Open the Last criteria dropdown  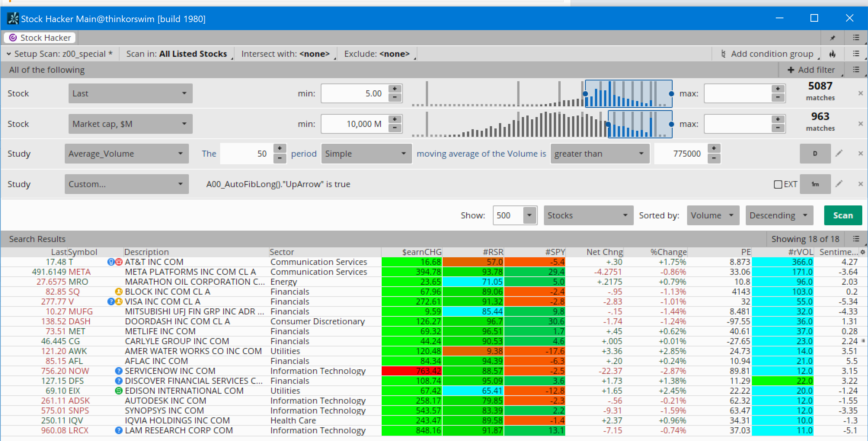click(131, 93)
